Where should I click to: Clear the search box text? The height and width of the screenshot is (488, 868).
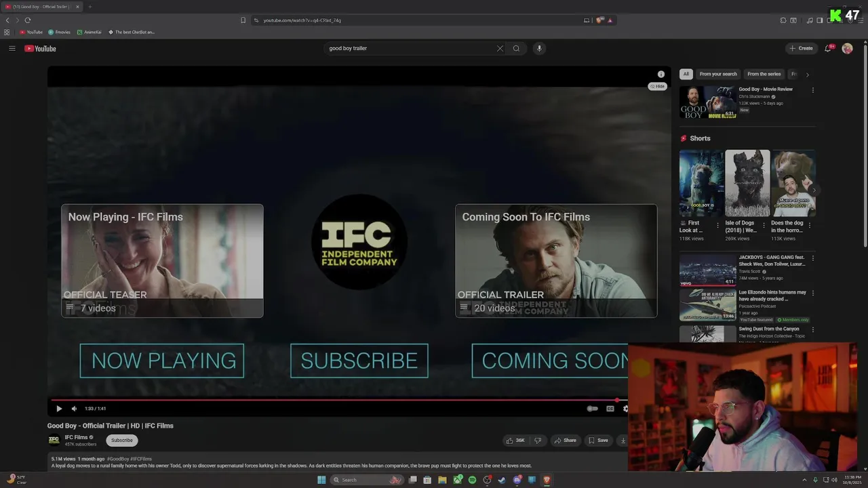[x=500, y=48]
